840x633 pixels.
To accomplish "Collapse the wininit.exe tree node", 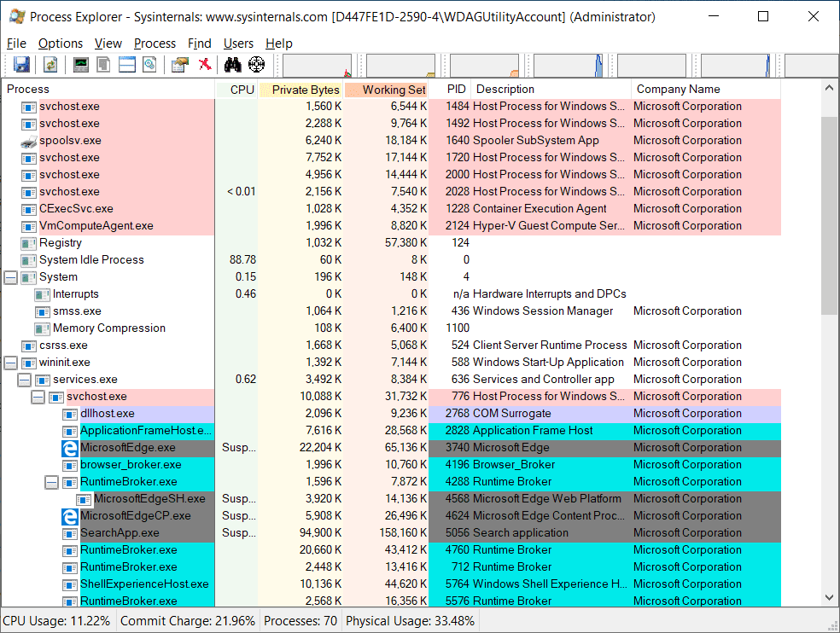I will 10,363.
